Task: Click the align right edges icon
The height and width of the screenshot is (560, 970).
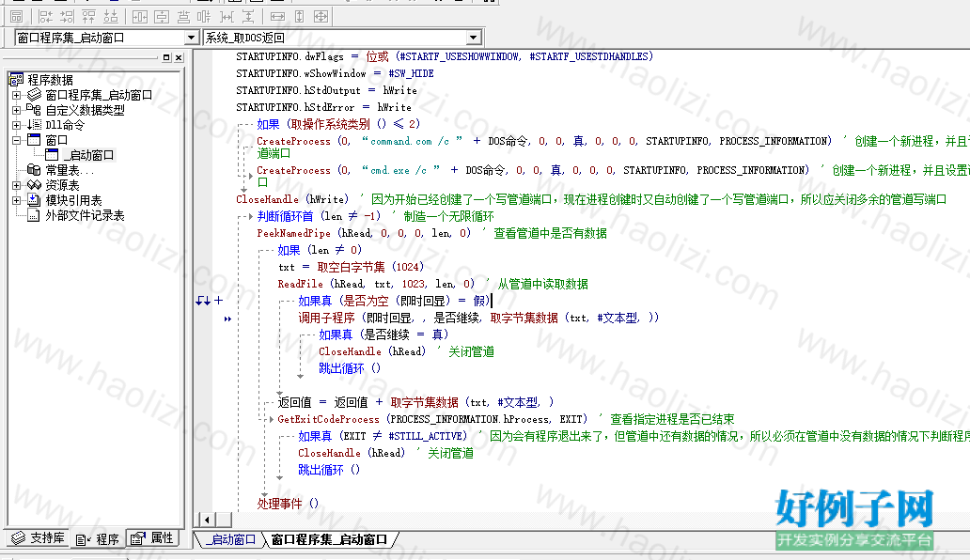Action: click(x=67, y=17)
